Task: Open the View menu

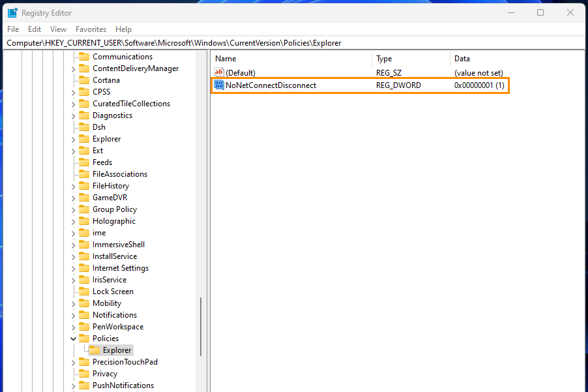Action: (58, 29)
